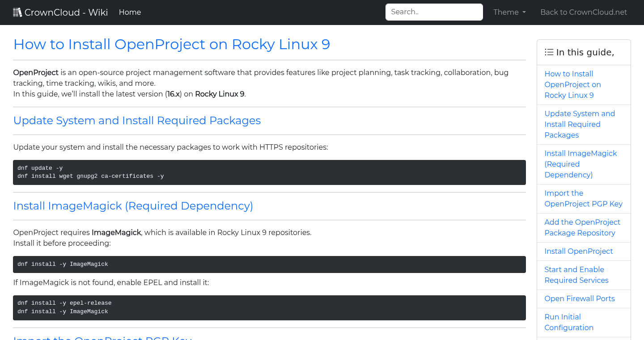Click 'Run Initial Configuration' in sidebar

(569, 322)
